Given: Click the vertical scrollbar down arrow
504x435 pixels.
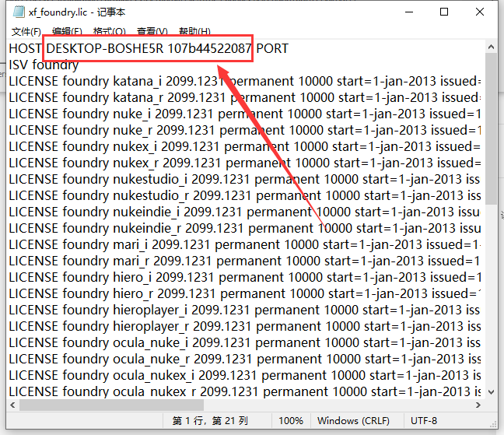Looking at the screenshot, I should click(491, 392).
